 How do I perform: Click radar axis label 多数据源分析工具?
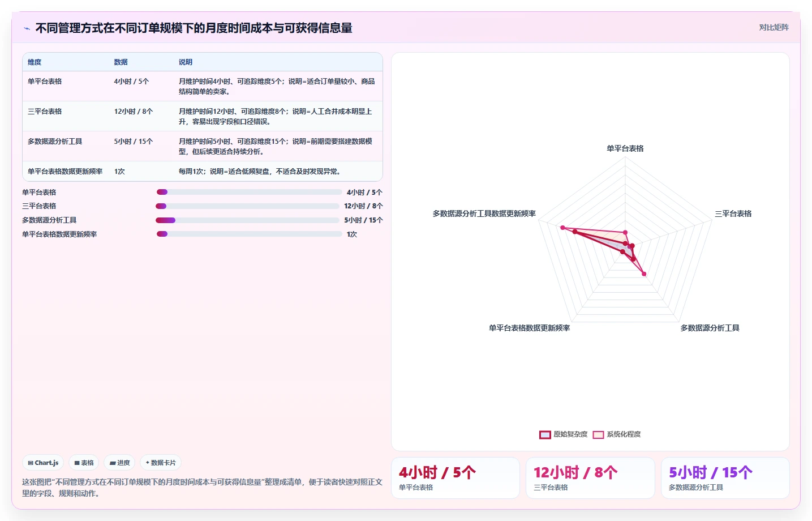click(710, 328)
